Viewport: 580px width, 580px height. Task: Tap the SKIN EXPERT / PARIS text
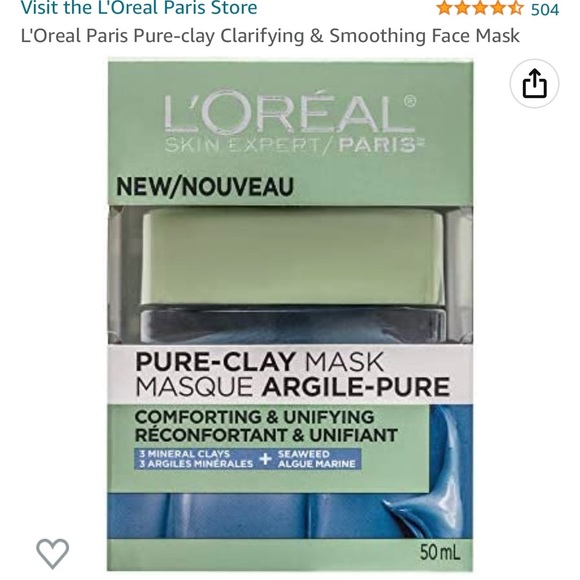tap(294, 145)
